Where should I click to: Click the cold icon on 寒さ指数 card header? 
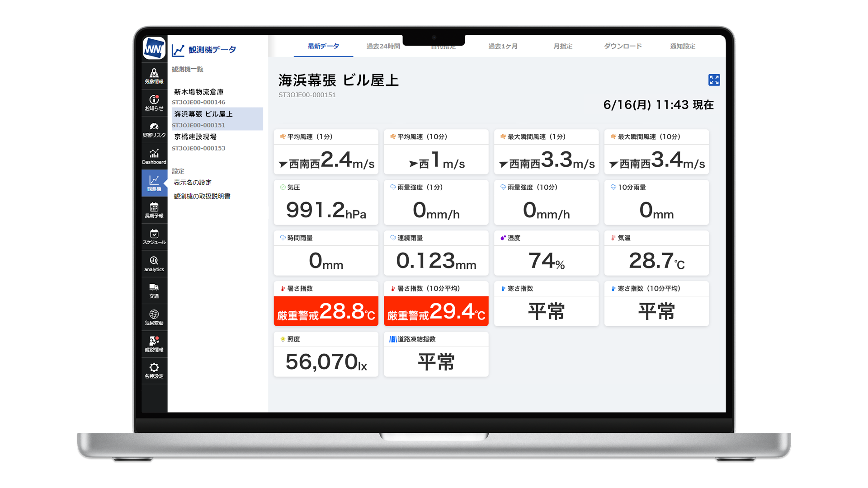pos(503,288)
